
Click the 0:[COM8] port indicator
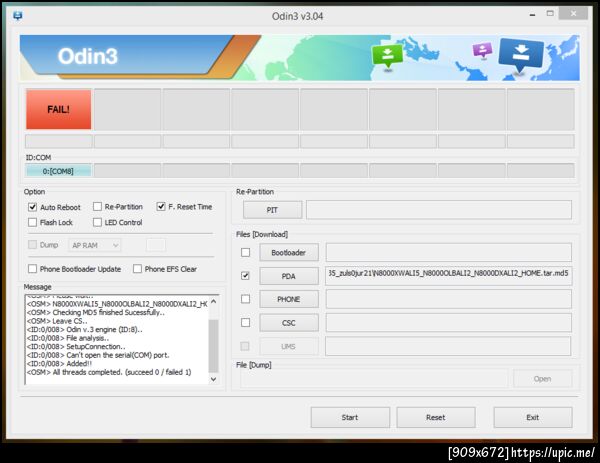pyautogui.click(x=58, y=171)
